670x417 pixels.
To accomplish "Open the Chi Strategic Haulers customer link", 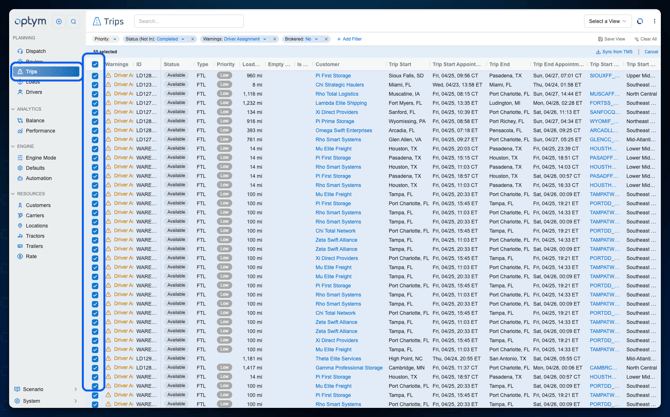I will click(340, 85).
